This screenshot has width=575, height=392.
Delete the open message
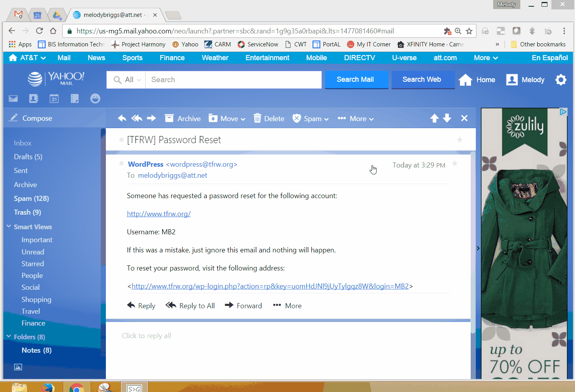(269, 118)
